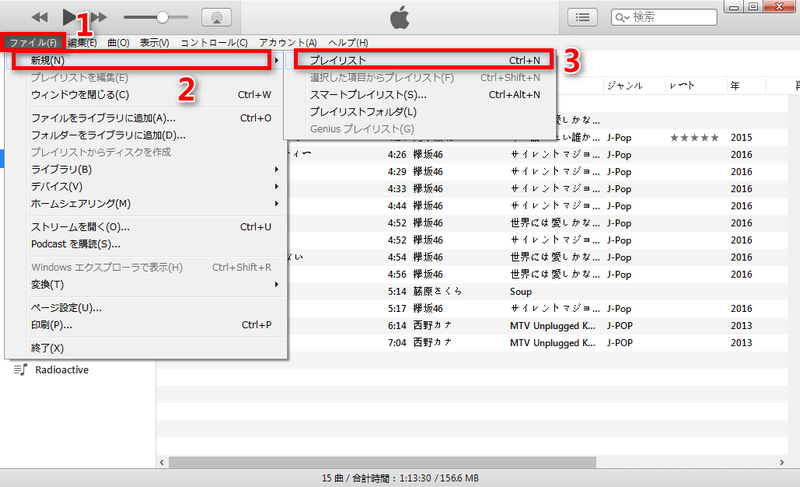Image resolution: width=800 pixels, height=487 pixels.
Task: Choose 終了(X) to quit
Action: [x=145, y=348]
